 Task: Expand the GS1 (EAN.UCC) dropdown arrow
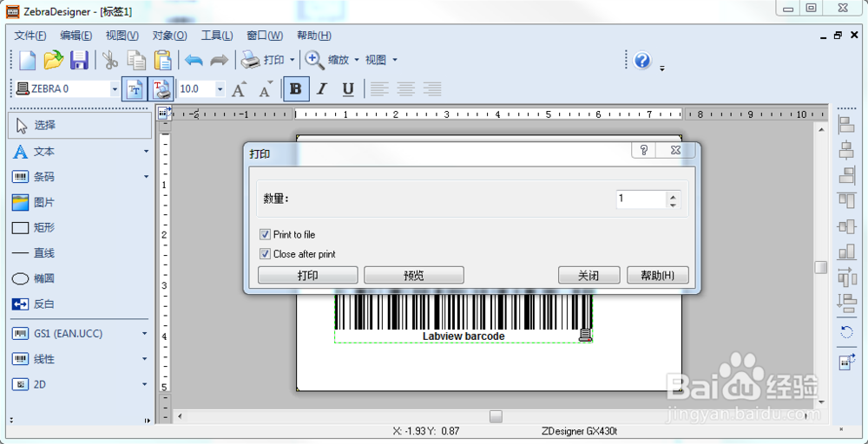coord(145,333)
